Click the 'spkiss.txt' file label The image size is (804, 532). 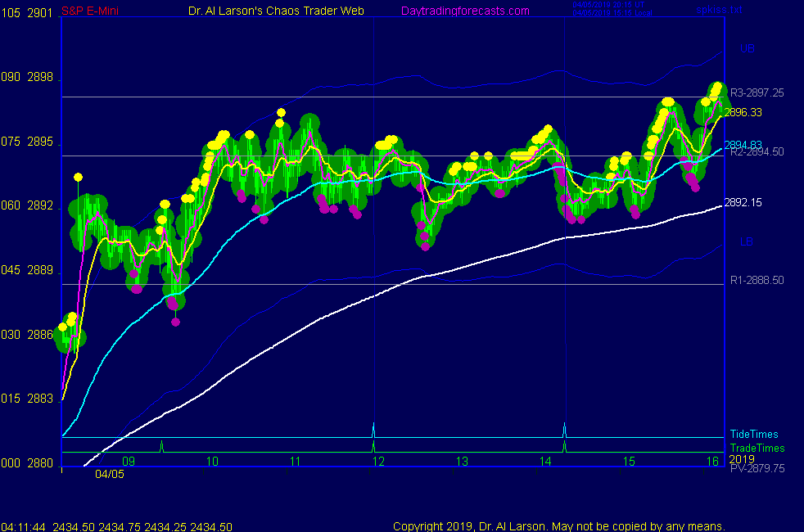[x=719, y=9]
